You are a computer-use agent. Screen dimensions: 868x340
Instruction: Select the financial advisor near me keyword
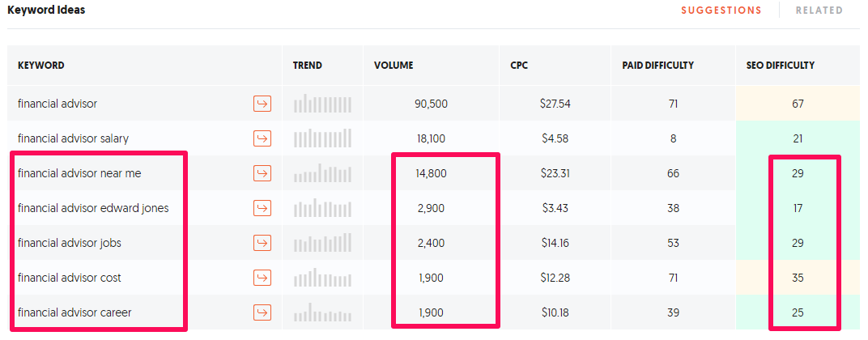(x=79, y=173)
